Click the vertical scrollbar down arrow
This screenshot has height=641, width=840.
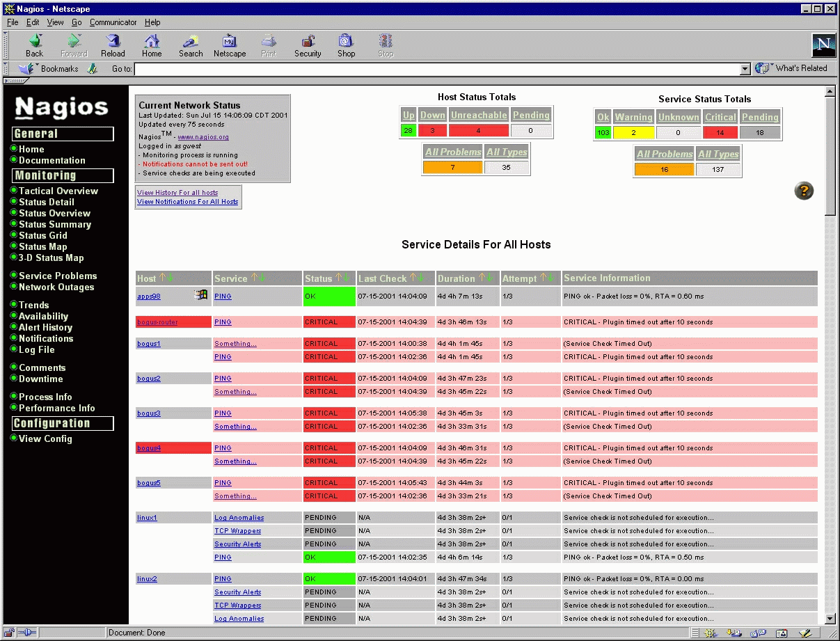pos(830,618)
